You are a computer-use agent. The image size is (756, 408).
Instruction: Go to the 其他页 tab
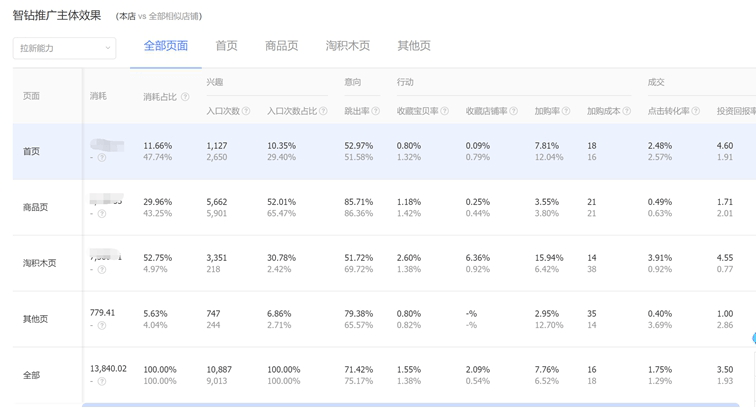click(414, 46)
